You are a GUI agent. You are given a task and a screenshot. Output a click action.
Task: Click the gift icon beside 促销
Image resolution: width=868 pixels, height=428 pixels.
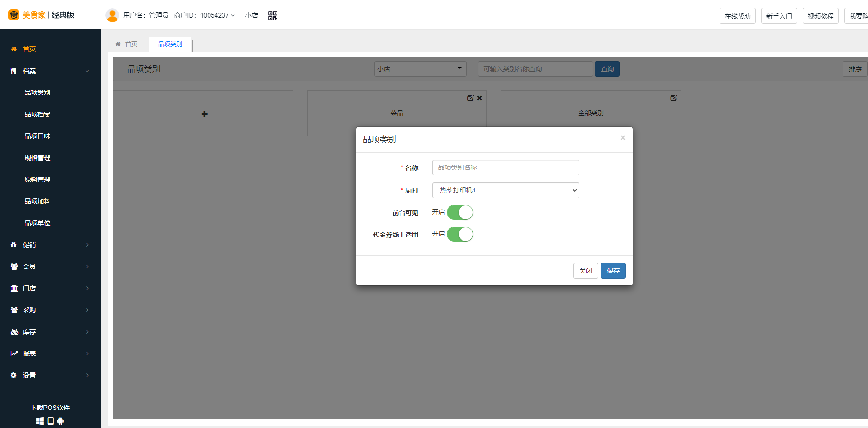coord(13,245)
